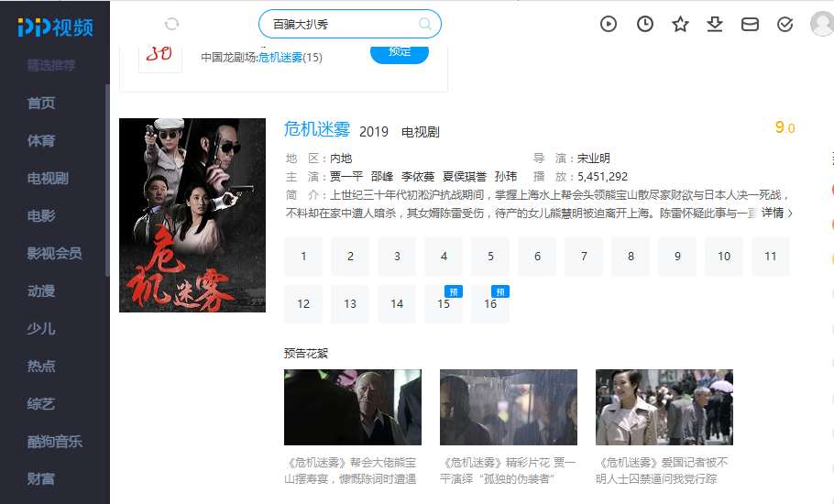Play trailer thumbnail 帮会大佬熊宝山摆寿宴
The height and width of the screenshot is (504, 834).
click(353, 407)
